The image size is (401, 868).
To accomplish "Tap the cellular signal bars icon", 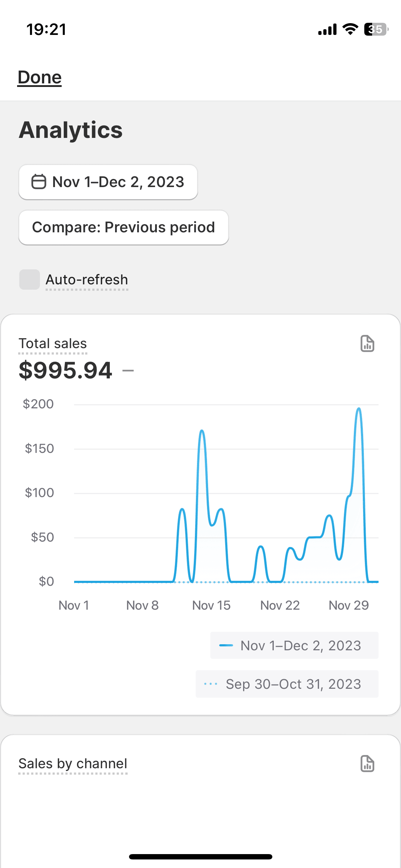I will [x=327, y=29].
